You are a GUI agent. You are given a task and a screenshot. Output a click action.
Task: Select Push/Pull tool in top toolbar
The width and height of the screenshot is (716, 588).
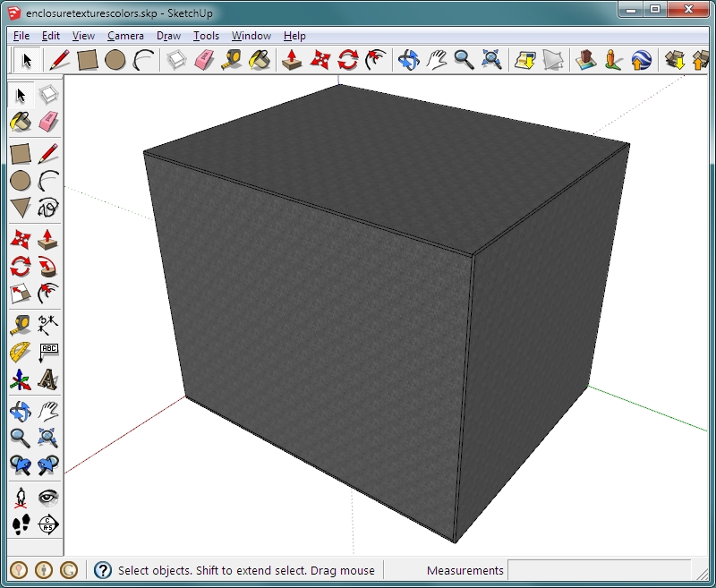click(x=292, y=60)
